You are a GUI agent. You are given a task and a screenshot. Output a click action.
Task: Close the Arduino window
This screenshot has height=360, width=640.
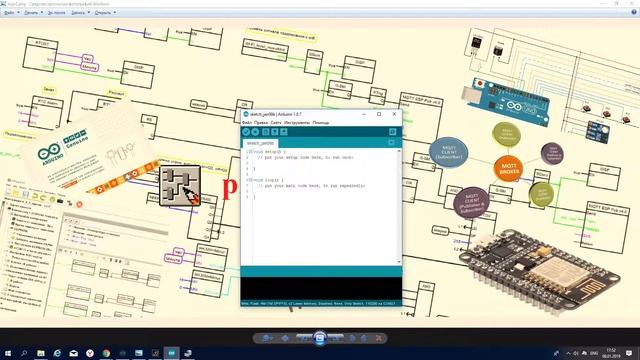click(x=394, y=114)
